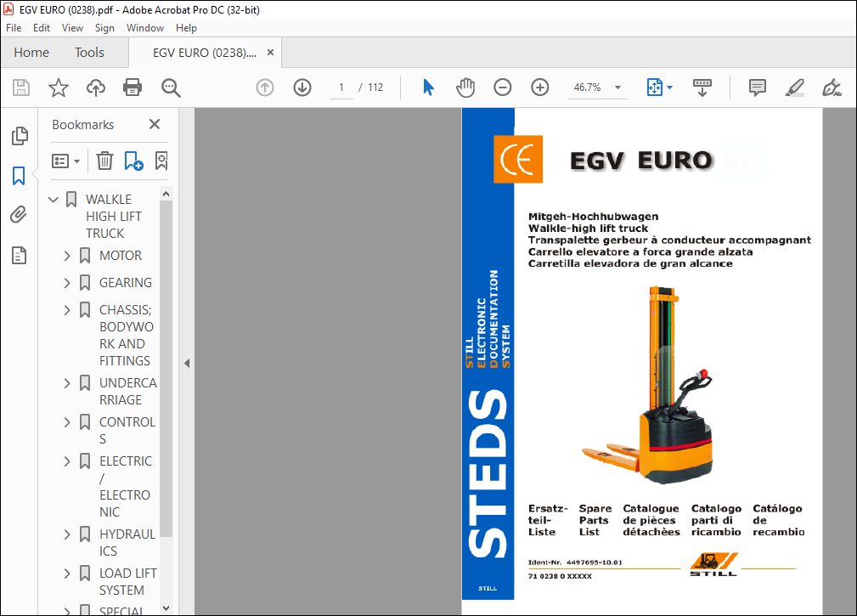Close the Bookmarks panel
Viewport: 857px width, 616px height.
pyautogui.click(x=155, y=124)
